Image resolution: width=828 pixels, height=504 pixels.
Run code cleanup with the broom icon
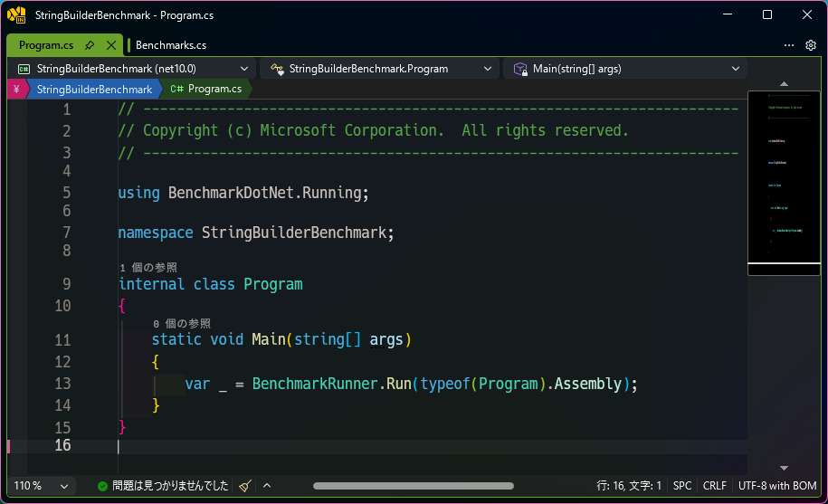click(x=245, y=486)
